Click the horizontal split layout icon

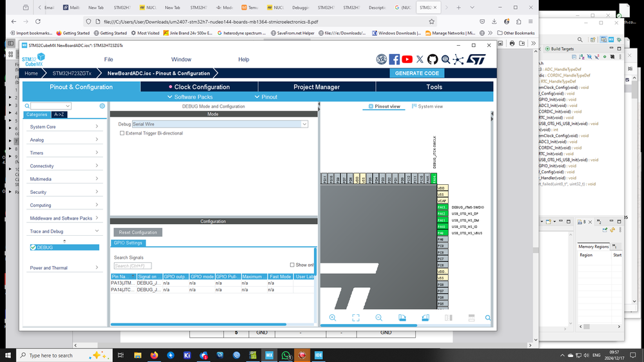click(471, 318)
